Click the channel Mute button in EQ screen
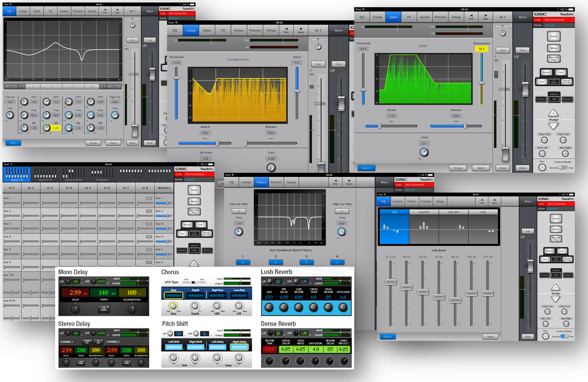This screenshot has height=382, width=588. (133, 143)
